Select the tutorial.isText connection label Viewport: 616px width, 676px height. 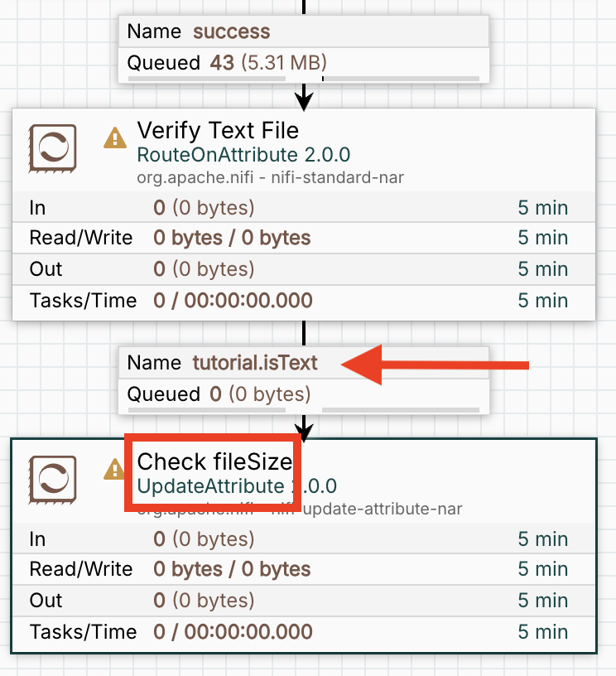point(255,363)
